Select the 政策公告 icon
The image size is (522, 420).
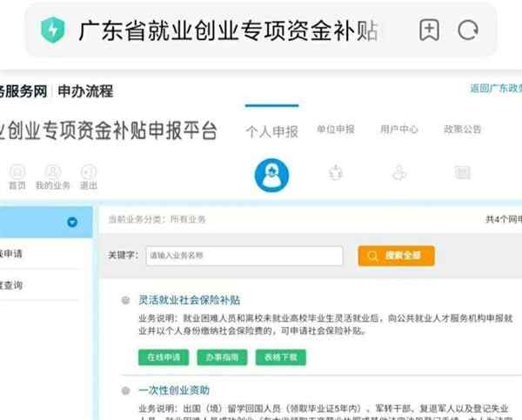pyautogui.click(x=463, y=172)
